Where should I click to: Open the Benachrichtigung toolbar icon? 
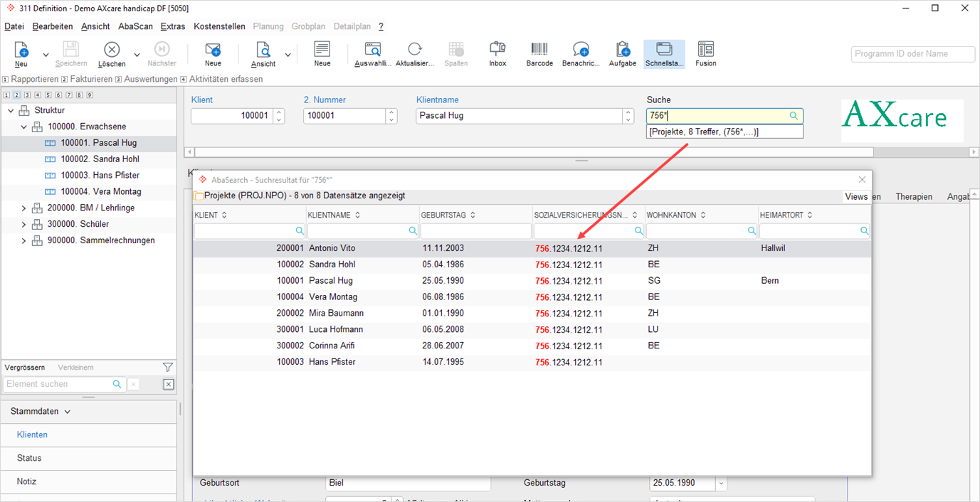point(581,50)
